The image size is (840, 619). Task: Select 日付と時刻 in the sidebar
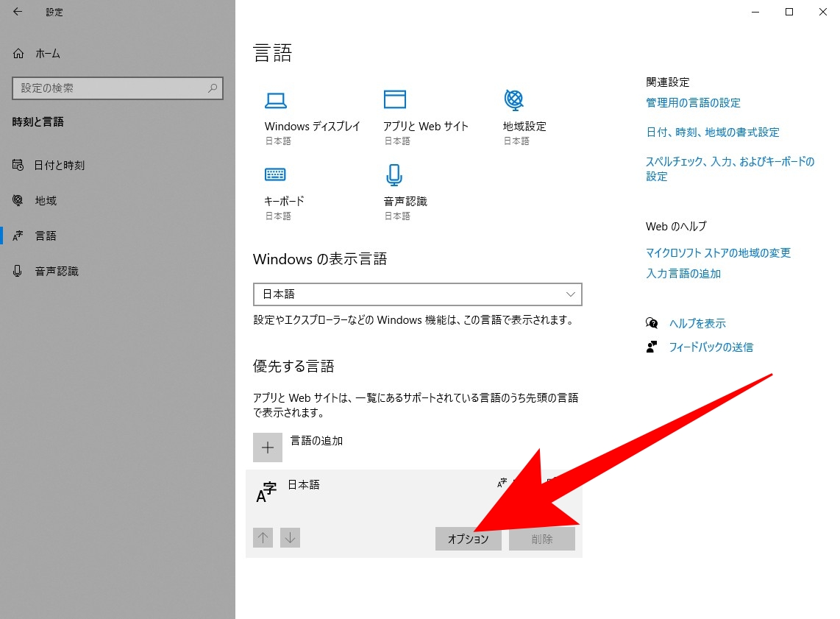pos(59,166)
